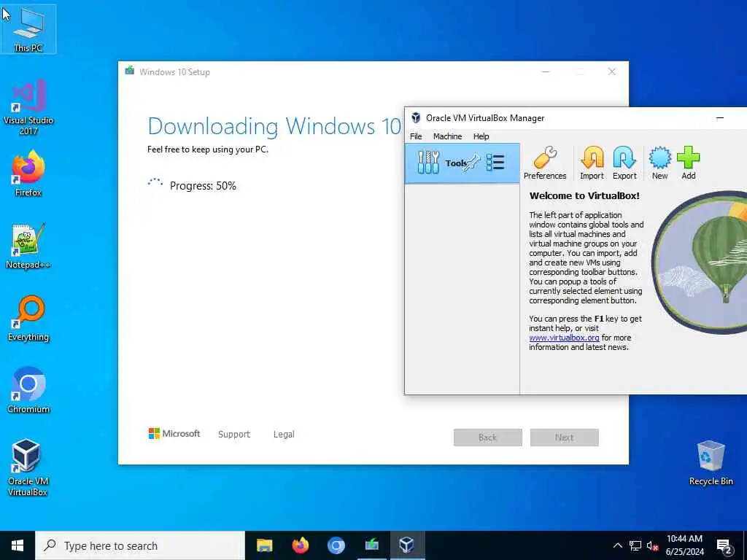Click the Oracle VM VirtualBox Manager title
Image resolution: width=747 pixels, height=560 pixels.
coord(485,118)
